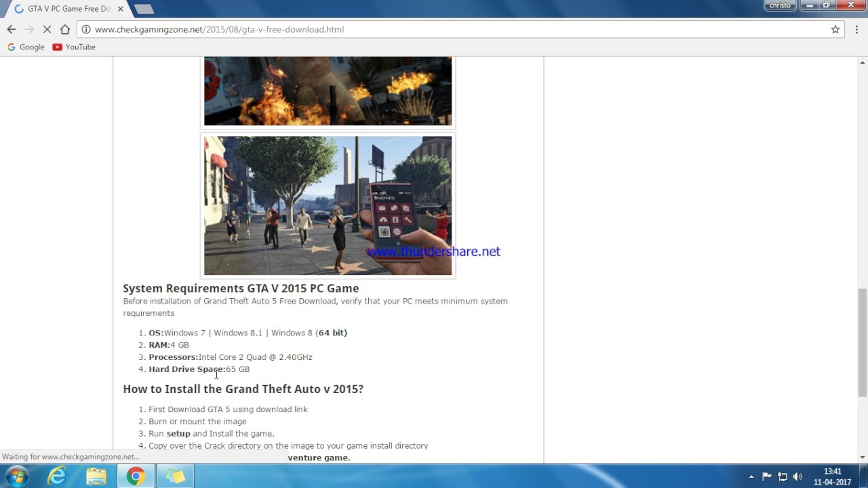Image resolution: width=868 pixels, height=488 pixels.
Task: Switch to Chrome in the taskbar
Action: click(x=136, y=476)
